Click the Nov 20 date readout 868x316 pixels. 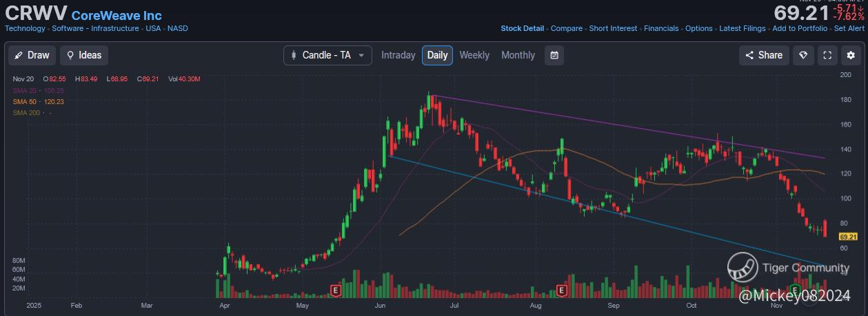(23, 79)
